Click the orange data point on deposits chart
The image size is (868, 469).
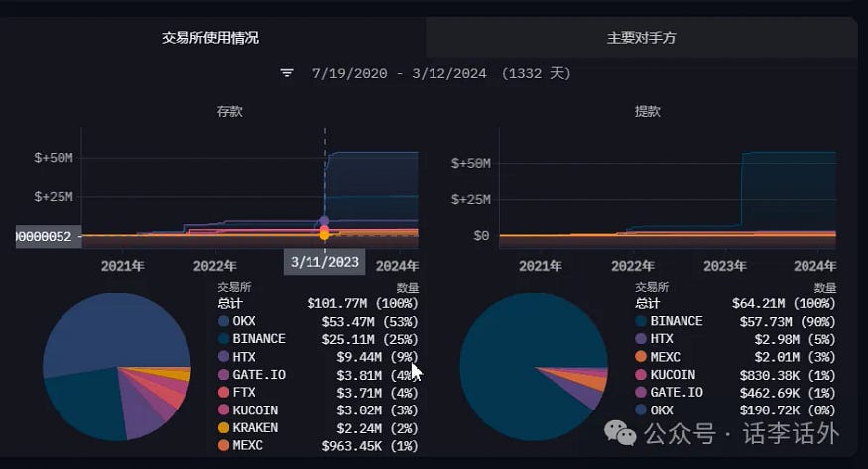[325, 235]
